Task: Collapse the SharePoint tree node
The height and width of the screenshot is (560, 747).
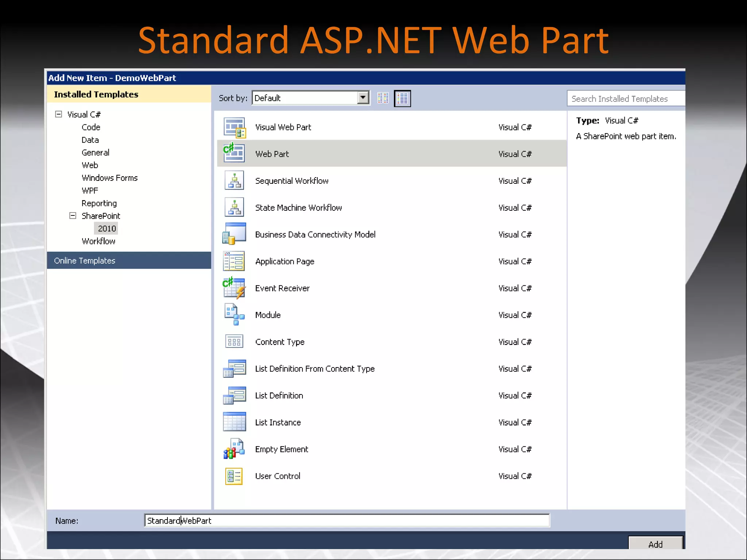Action: tap(73, 215)
